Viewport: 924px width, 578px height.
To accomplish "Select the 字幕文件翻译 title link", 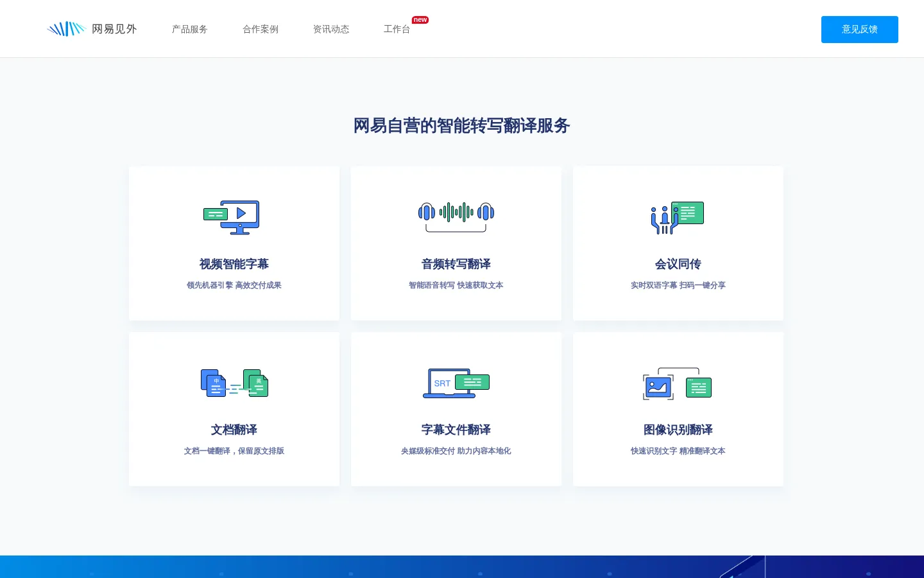I will (456, 430).
